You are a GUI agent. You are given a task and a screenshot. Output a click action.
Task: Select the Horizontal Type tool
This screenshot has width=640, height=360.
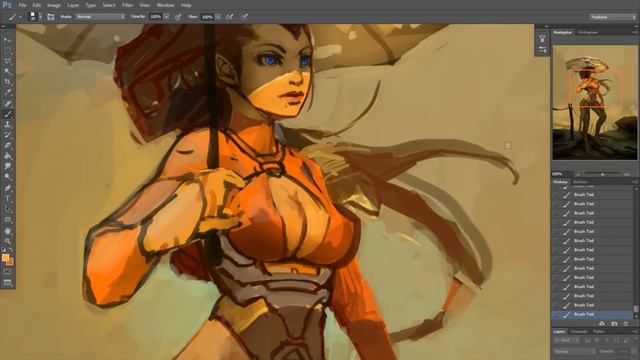coord(7,199)
